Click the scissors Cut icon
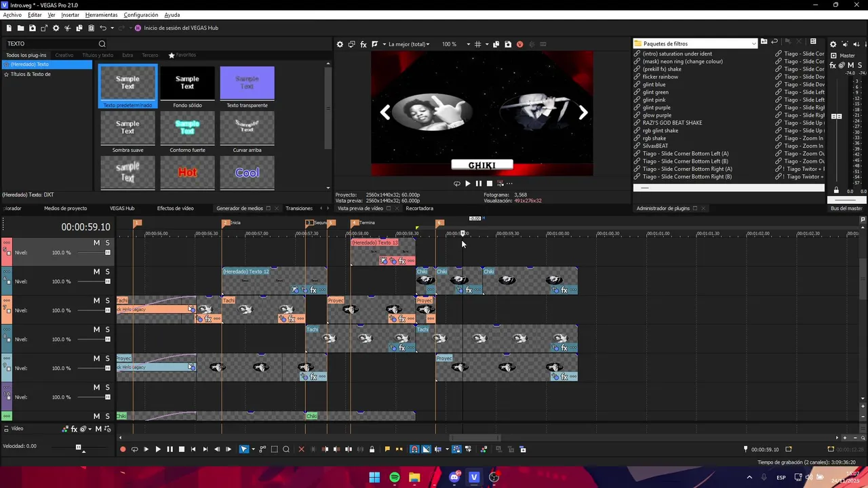Image resolution: width=868 pixels, height=488 pixels. coord(67,28)
